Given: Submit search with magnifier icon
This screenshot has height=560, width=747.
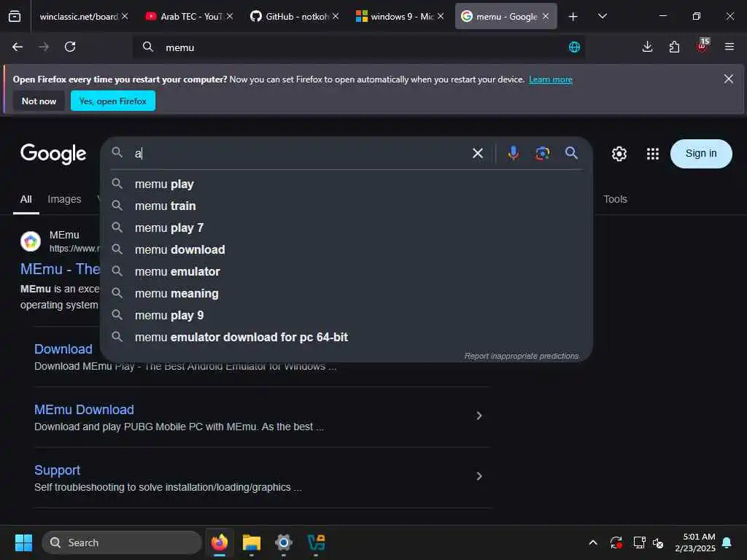Looking at the screenshot, I should 571,153.
